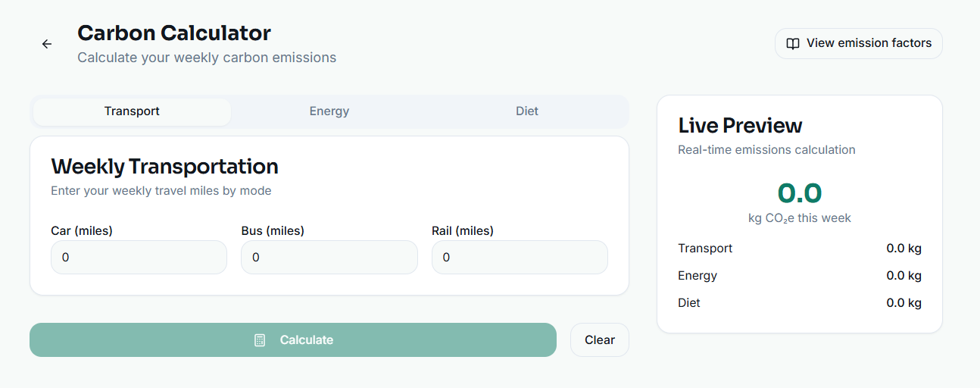Click the Transport row in Live Preview
Viewport: 980px width, 388px height.
coord(799,249)
